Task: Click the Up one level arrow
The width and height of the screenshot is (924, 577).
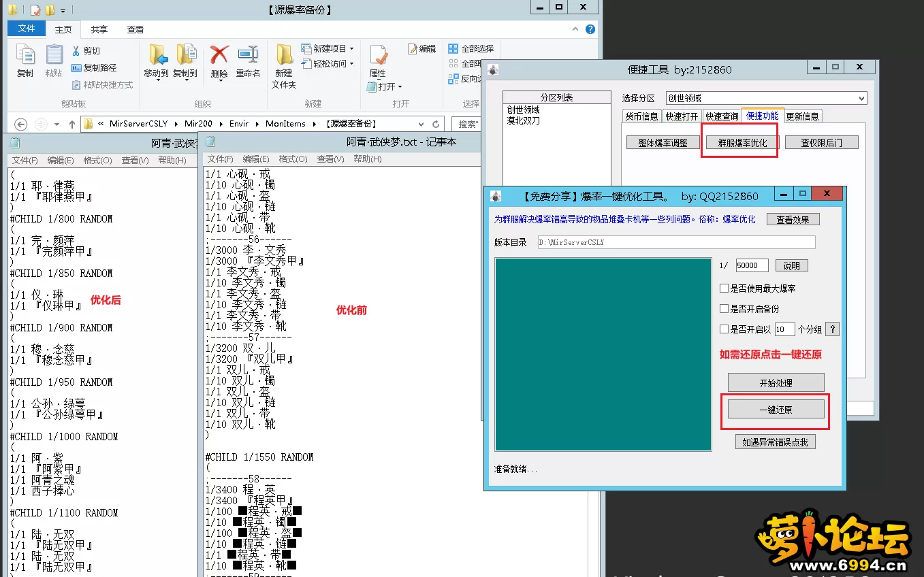Action: pyautogui.click(x=72, y=125)
